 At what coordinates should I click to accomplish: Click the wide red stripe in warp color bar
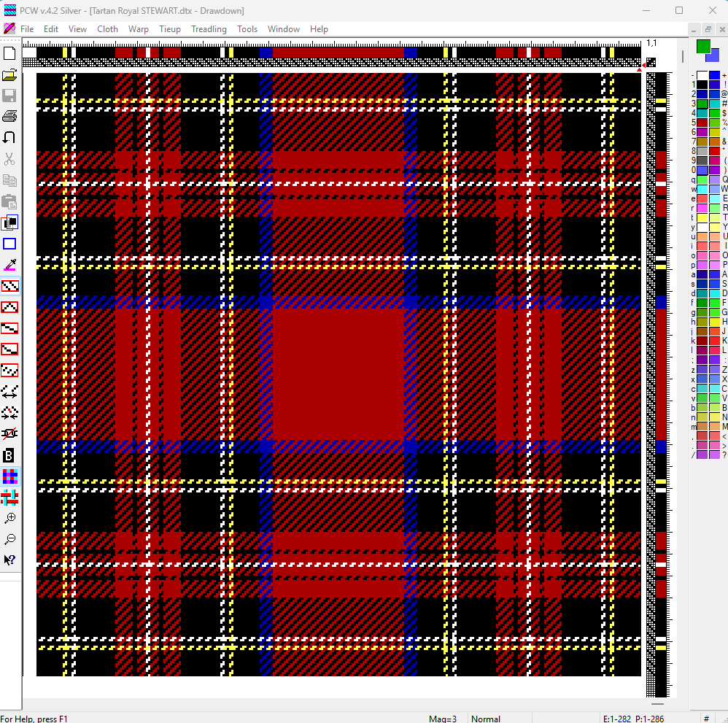pos(338,52)
